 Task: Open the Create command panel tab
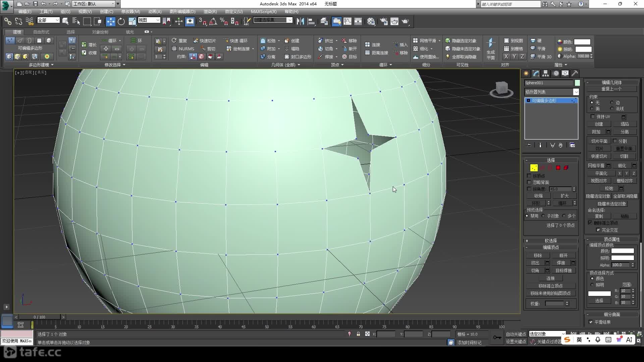click(x=526, y=73)
